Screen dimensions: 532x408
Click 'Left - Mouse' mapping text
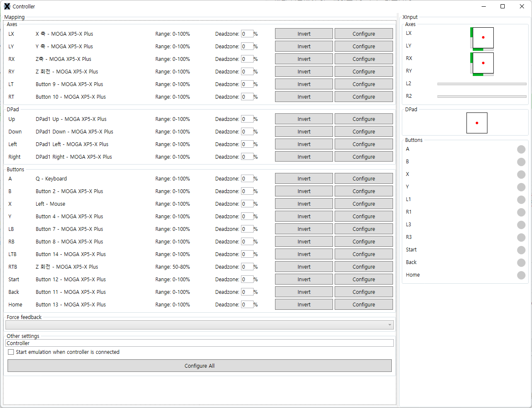click(50, 204)
